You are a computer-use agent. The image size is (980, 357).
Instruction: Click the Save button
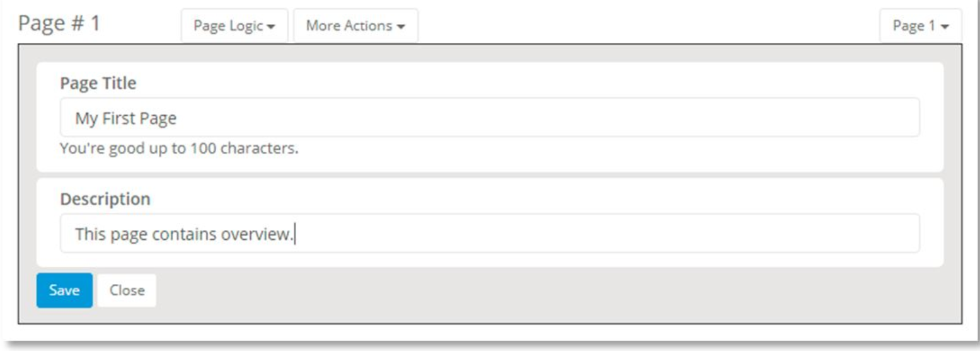pos(64,290)
